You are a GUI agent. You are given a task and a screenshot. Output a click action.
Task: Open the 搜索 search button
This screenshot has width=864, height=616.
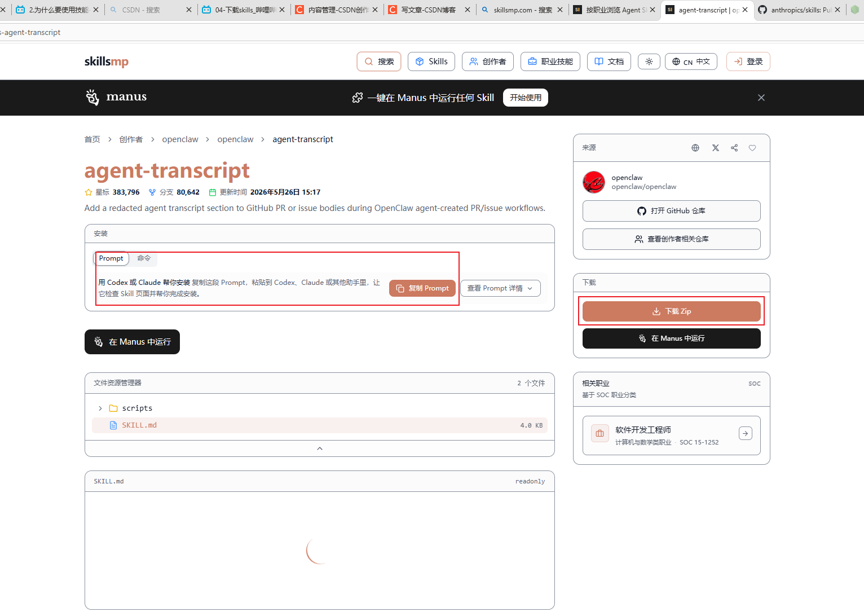pos(379,61)
